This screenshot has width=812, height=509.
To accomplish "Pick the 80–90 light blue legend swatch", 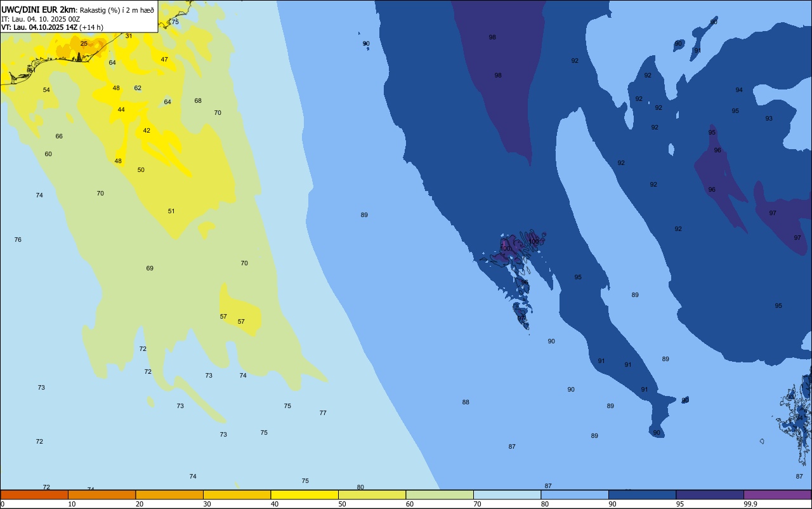I will pos(575,494).
